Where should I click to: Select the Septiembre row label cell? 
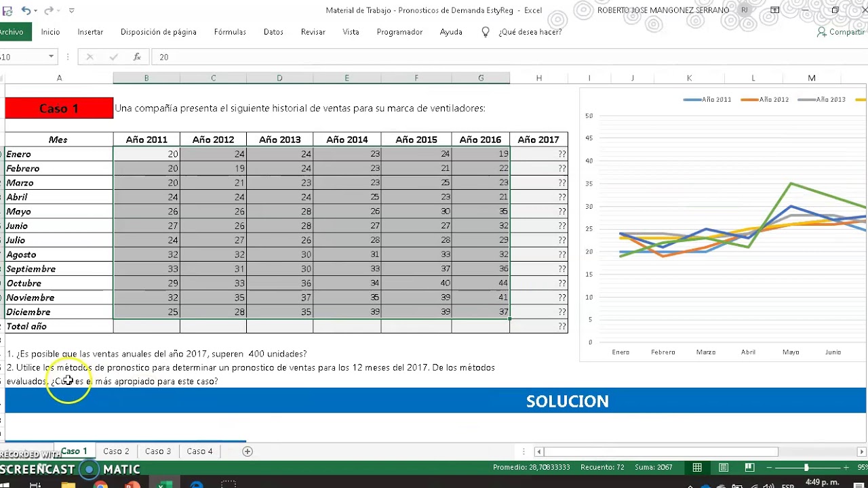(x=59, y=268)
